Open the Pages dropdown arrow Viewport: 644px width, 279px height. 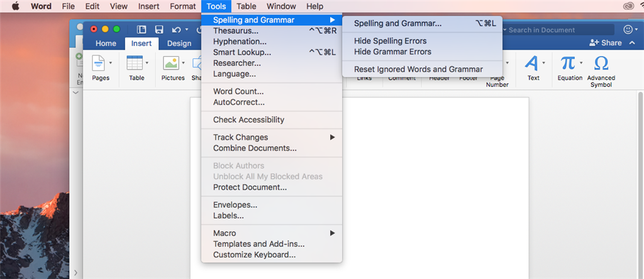click(x=110, y=63)
